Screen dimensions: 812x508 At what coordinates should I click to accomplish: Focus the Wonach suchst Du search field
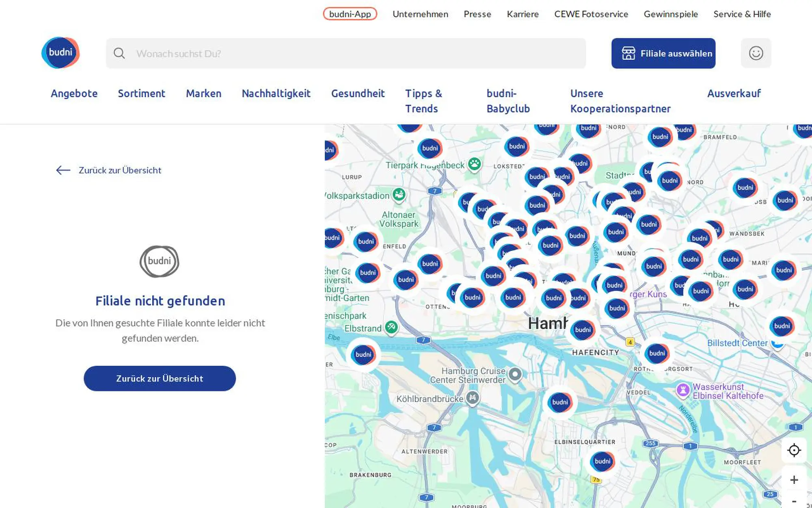pos(346,53)
